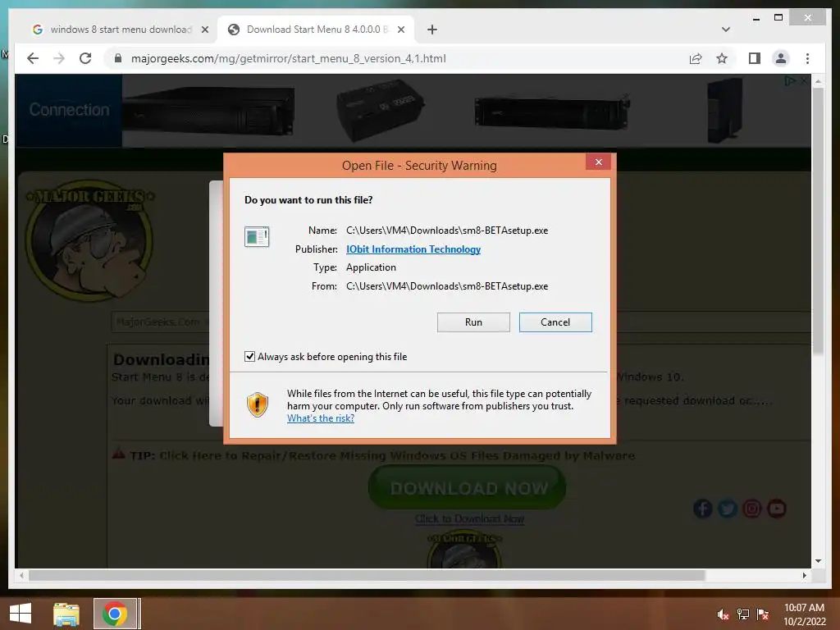Open Chrome three-dot menu

point(807,58)
